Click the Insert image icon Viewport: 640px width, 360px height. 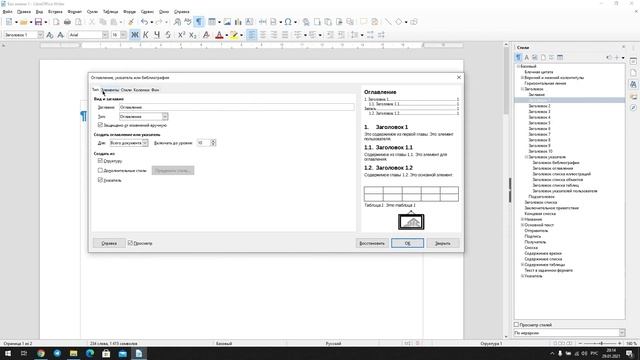pyautogui.click(x=227, y=22)
